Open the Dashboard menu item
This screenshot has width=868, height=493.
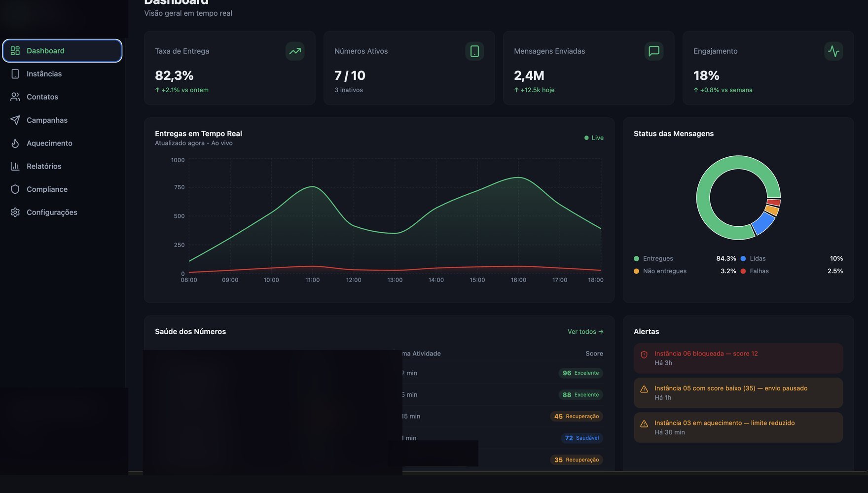pos(62,51)
